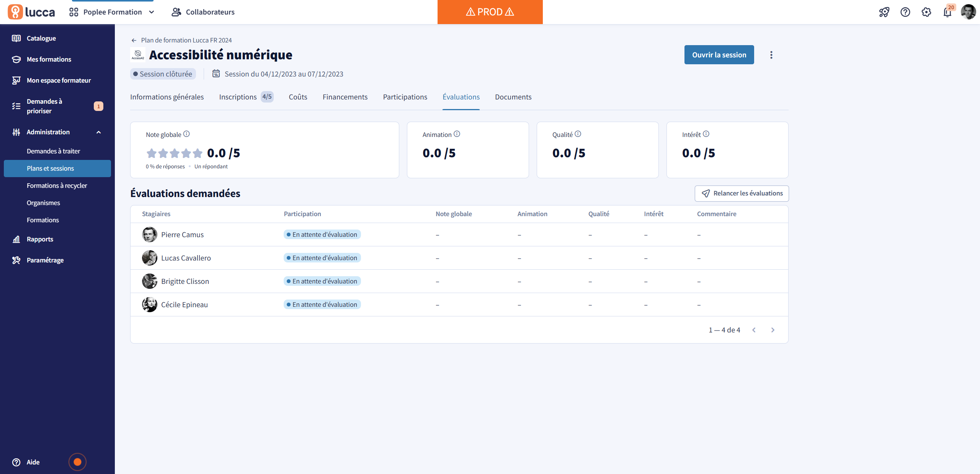Viewport: 980px width, 474px height.
Task: Open Formations à recycler submenu
Action: click(x=57, y=186)
